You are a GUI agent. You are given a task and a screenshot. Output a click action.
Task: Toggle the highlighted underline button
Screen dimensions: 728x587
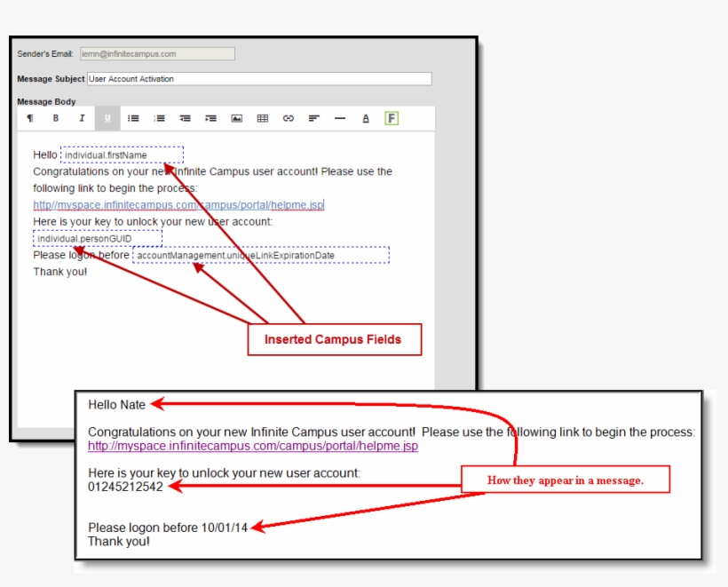click(107, 118)
